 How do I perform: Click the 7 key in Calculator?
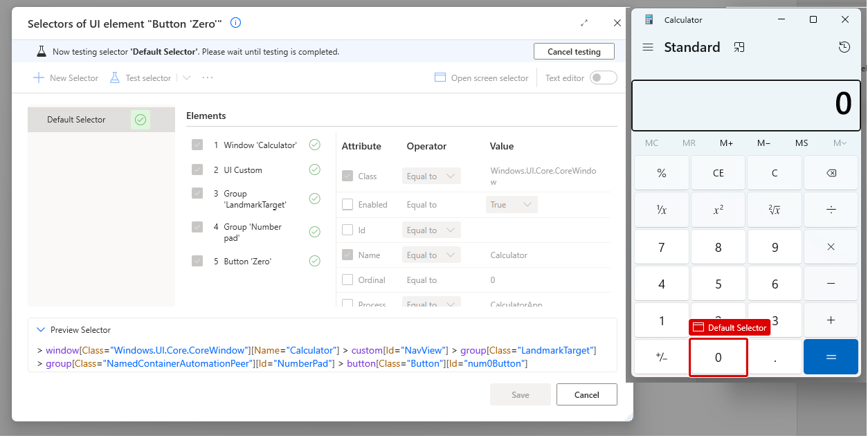tap(662, 247)
